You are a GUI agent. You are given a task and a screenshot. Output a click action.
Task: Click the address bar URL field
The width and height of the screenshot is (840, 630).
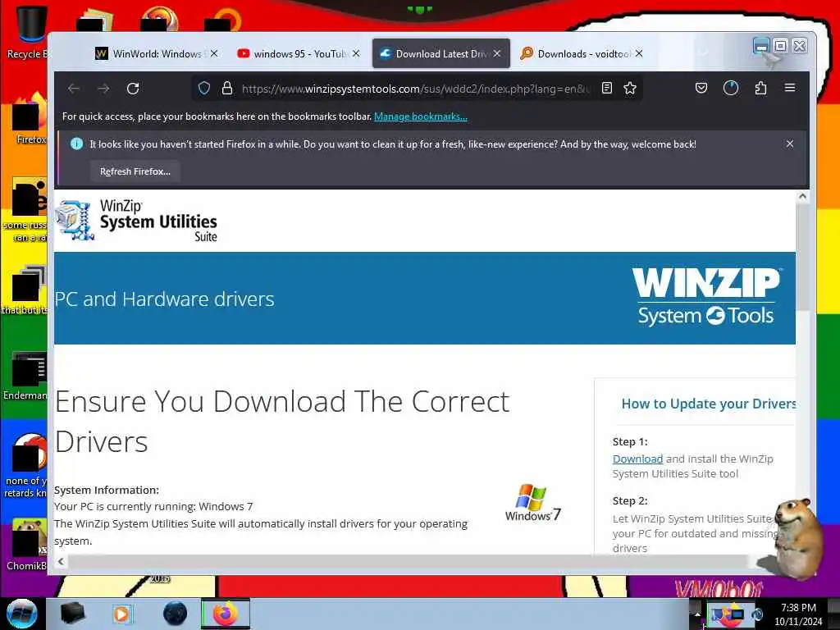(415, 89)
